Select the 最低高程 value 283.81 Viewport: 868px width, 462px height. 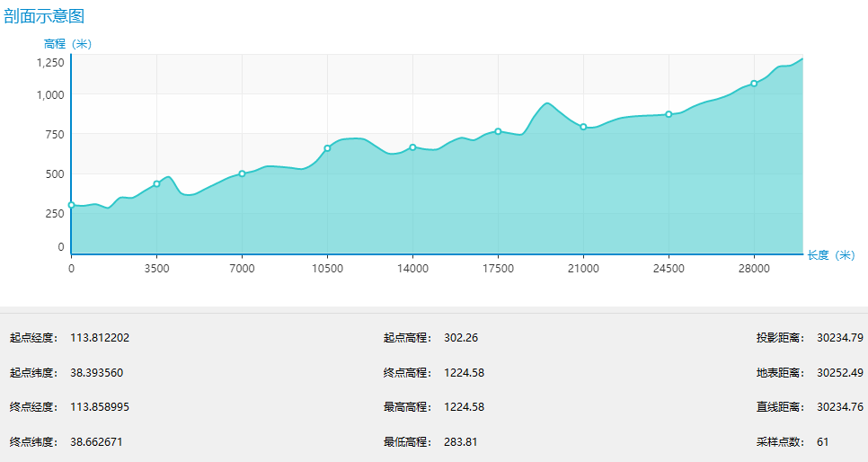pyautogui.click(x=461, y=442)
